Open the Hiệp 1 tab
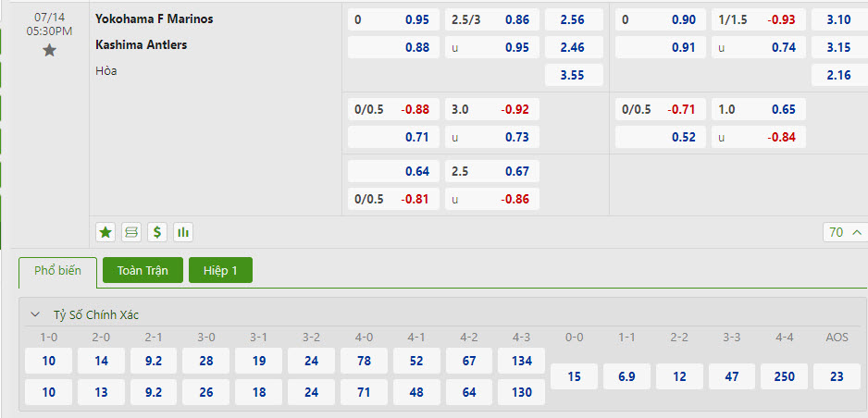 point(220,271)
